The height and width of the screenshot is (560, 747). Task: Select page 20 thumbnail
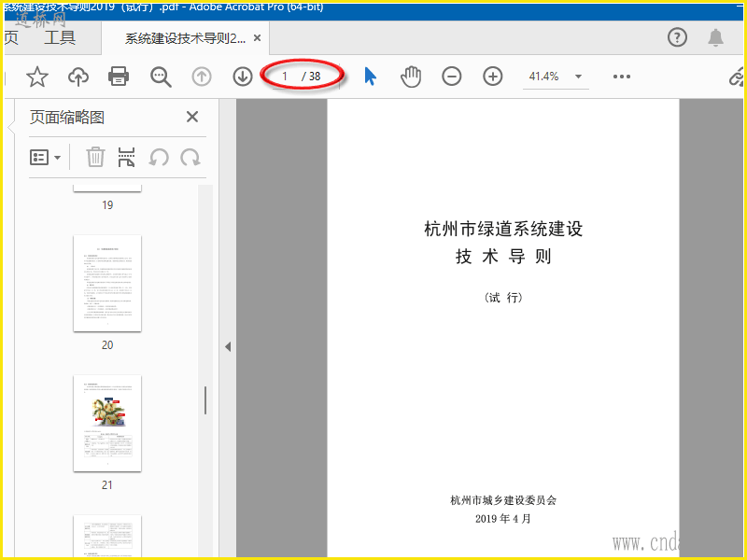point(107,284)
